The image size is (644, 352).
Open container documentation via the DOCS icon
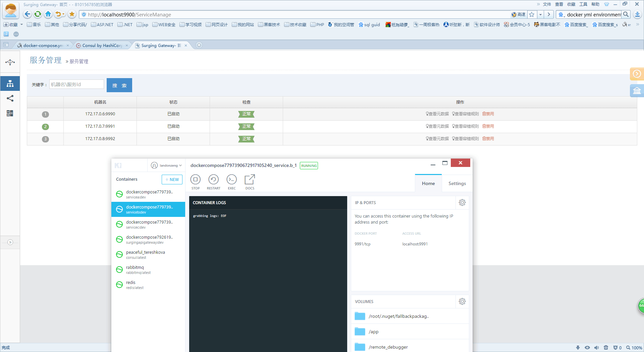[250, 180]
